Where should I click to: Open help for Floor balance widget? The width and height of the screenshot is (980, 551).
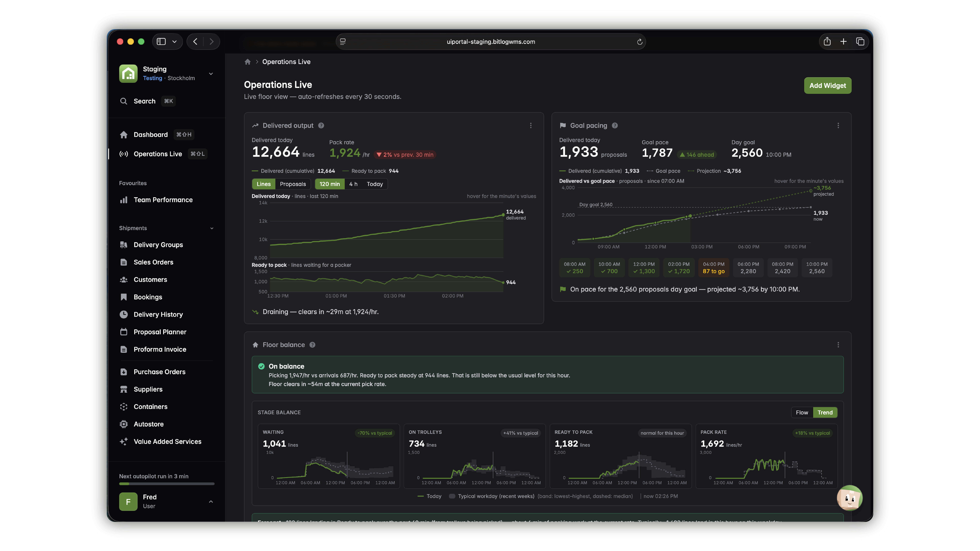pyautogui.click(x=312, y=345)
